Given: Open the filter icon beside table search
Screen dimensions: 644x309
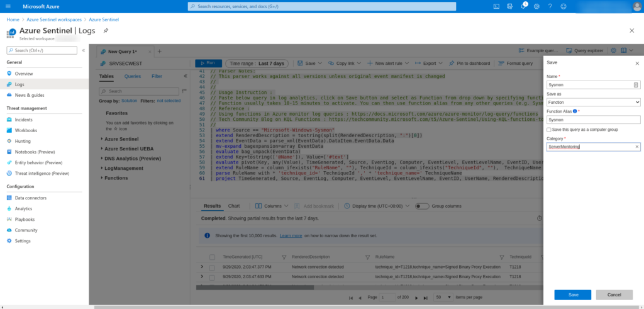Looking at the screenshot, I should (184, 91).
